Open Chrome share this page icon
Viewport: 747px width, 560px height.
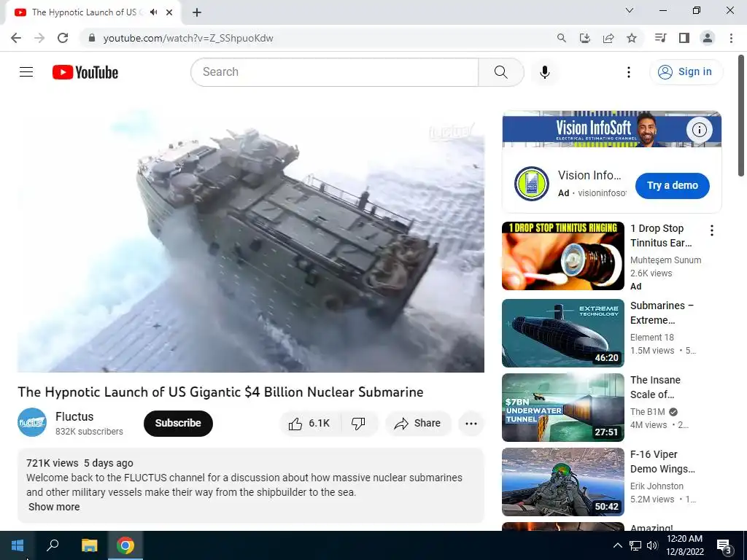(x=608, y=38)
